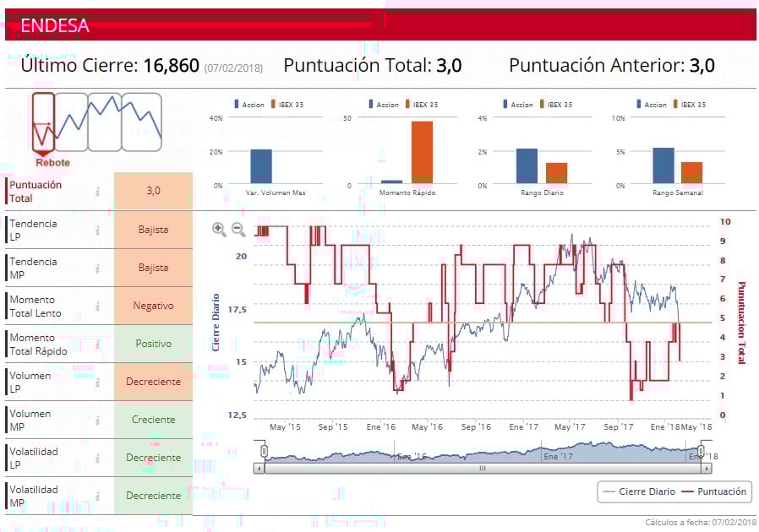Open chart icon in Volatilidad LP row

(98, 458)
